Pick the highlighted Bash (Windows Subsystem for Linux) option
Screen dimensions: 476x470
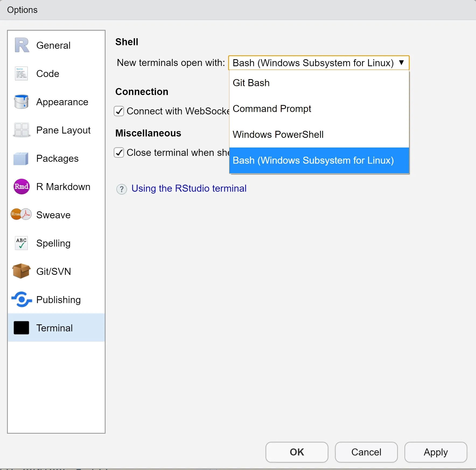(319, 160)
